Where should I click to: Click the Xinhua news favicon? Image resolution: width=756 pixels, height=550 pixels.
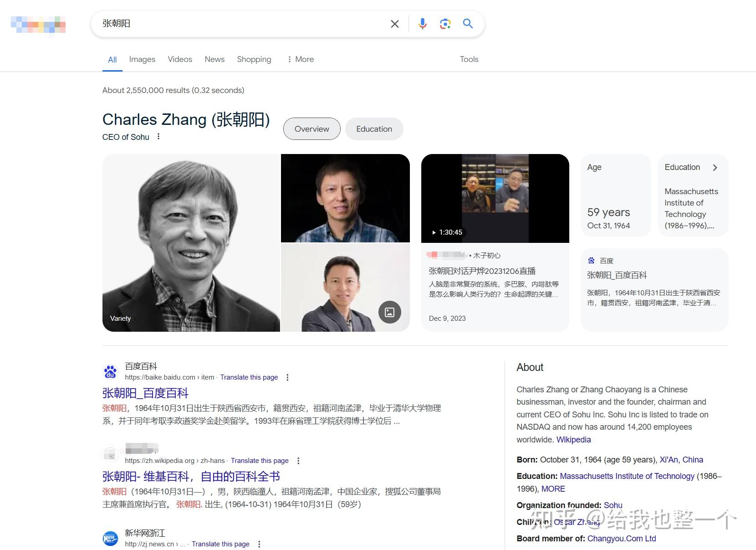click(x=110, y=539)
